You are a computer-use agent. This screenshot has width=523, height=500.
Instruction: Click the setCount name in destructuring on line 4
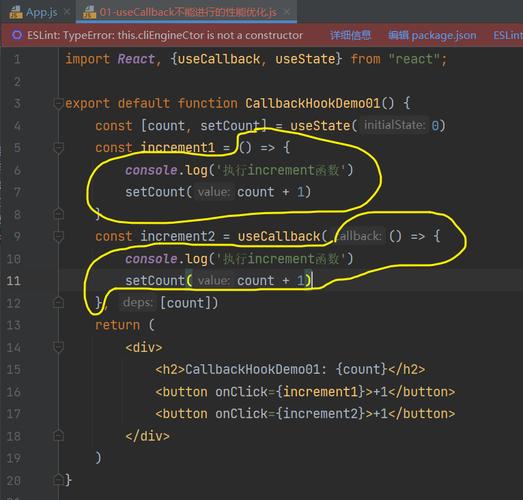(x=230, y=126)
